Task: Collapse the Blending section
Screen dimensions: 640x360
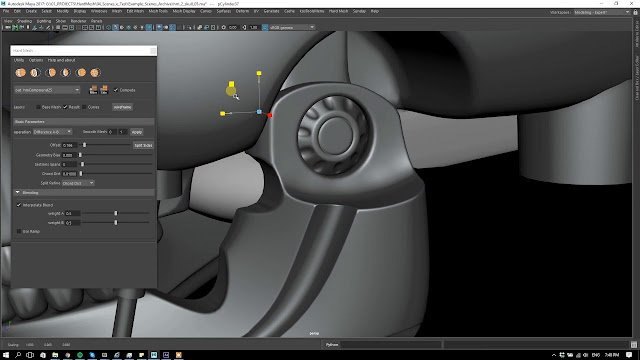Action: 18,192
